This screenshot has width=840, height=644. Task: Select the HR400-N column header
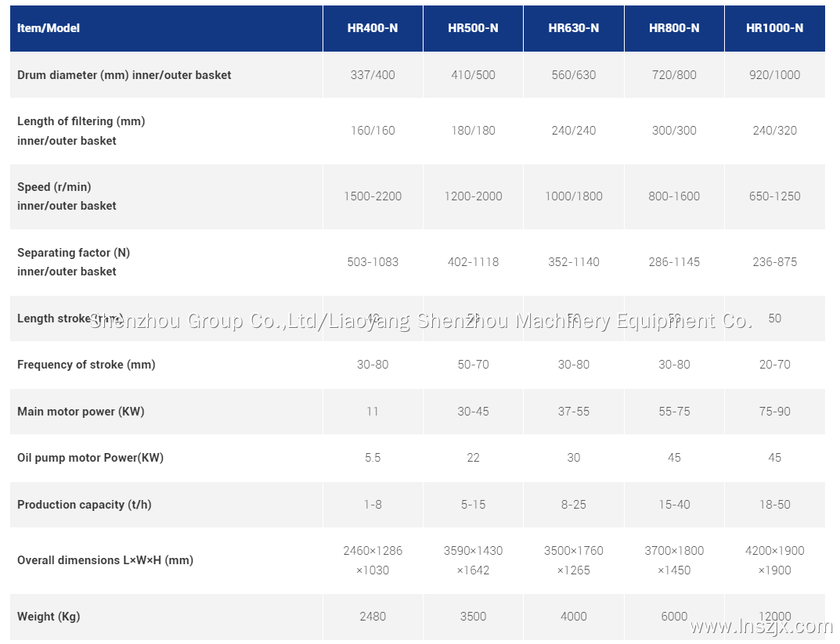pyautogui.click(x=372, y=27)
